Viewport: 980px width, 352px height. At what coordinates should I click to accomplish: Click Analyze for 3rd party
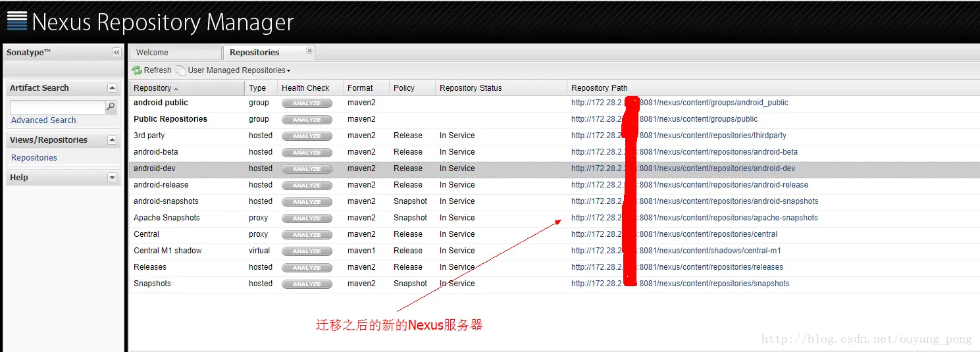coord(307,136)
